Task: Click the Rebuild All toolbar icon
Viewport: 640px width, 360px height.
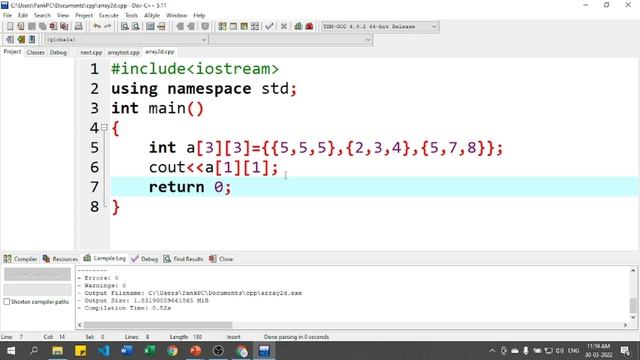Action: (x=255, y=27)
